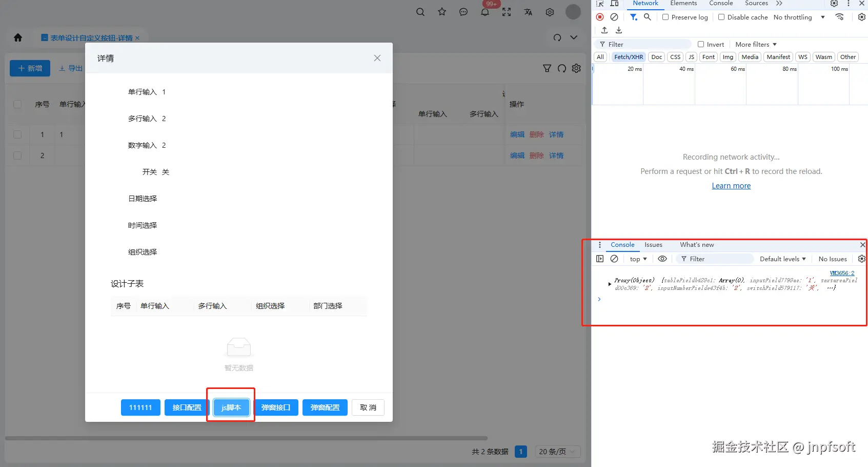Click the js脚本 button
The height and width of the screenshot is (467, 868).
click(x=231, y=407)
